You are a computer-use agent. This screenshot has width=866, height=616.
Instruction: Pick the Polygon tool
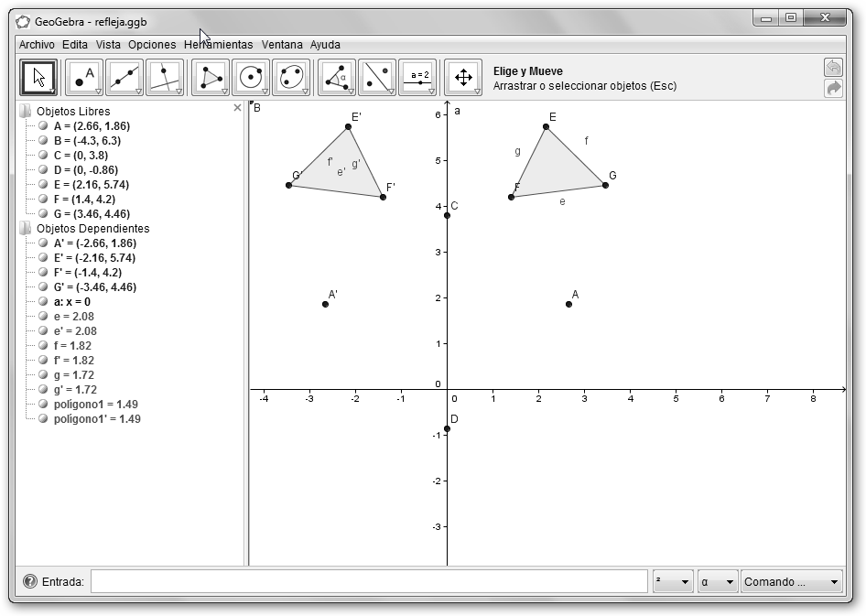coord(211,78)
